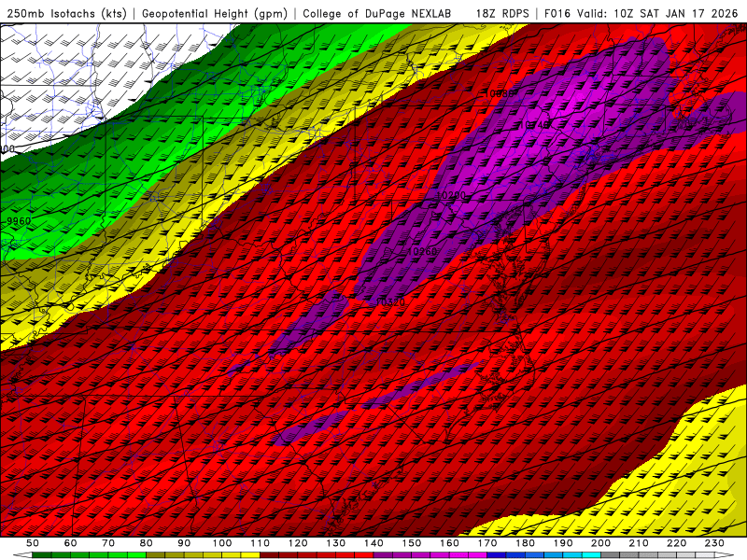The image size is (747, 560).
Task: Click the 110 value on the color scale
Action: tap(261, 543)
